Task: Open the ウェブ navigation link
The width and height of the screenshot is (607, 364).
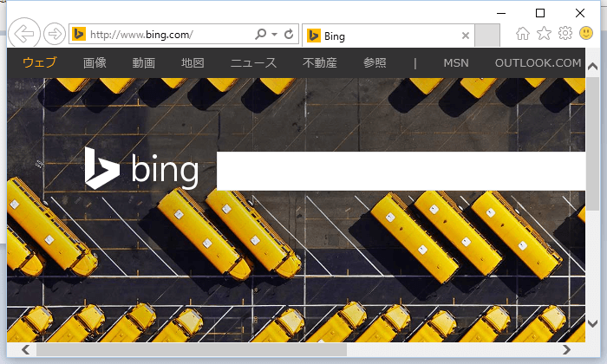Action: pyautogui.click(x=40, y=62)
